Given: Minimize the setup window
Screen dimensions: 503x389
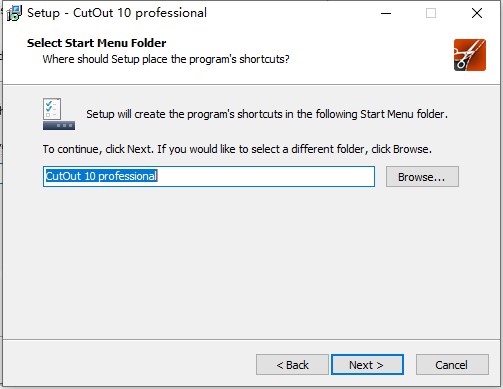Looking at the screenshot, I should (x=386, y=13).
